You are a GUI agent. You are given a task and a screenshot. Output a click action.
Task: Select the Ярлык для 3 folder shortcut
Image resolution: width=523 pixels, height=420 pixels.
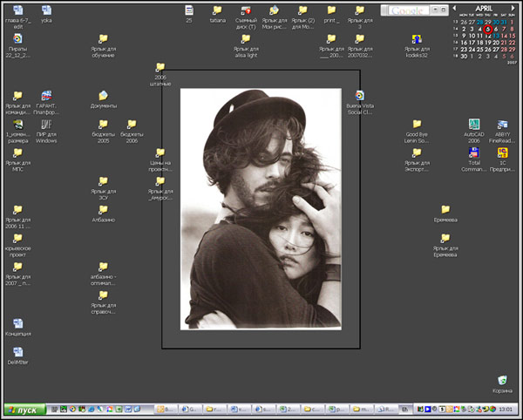tap(359, 10)
